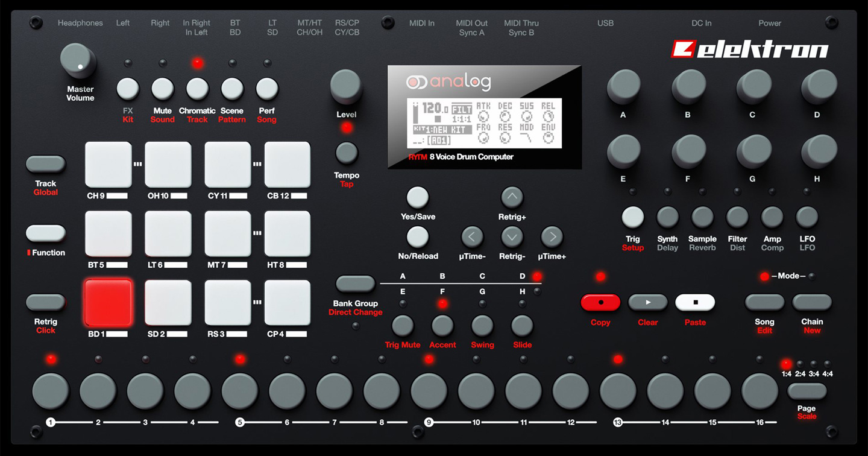Click the Bank Group button
This screenshot has width=868, height=456.
click(x=356, y=283)
